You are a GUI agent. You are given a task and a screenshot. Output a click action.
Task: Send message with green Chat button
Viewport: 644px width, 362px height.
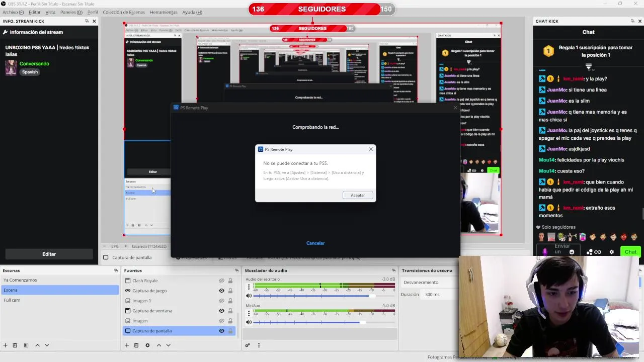[630, 252]
